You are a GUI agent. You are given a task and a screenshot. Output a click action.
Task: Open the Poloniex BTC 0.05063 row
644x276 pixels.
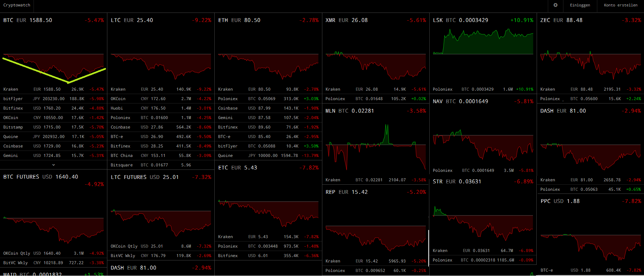tap(591, 189)
